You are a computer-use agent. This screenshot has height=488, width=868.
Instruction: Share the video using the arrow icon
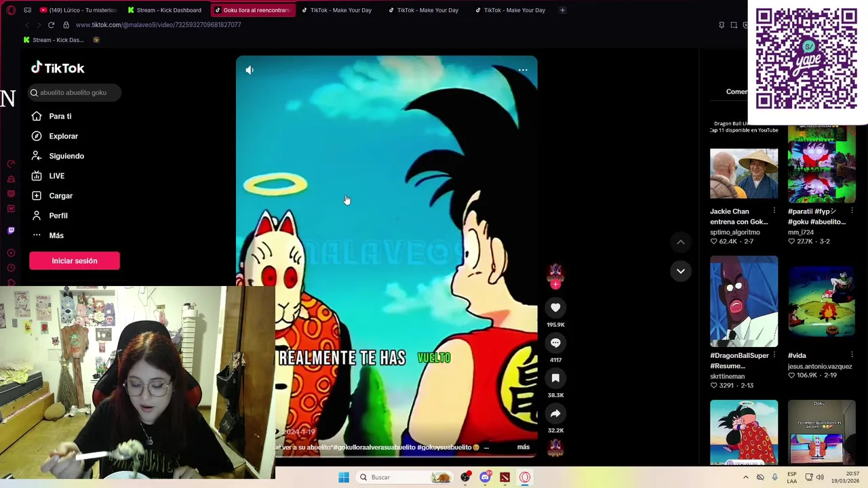[x=555, y=413]
